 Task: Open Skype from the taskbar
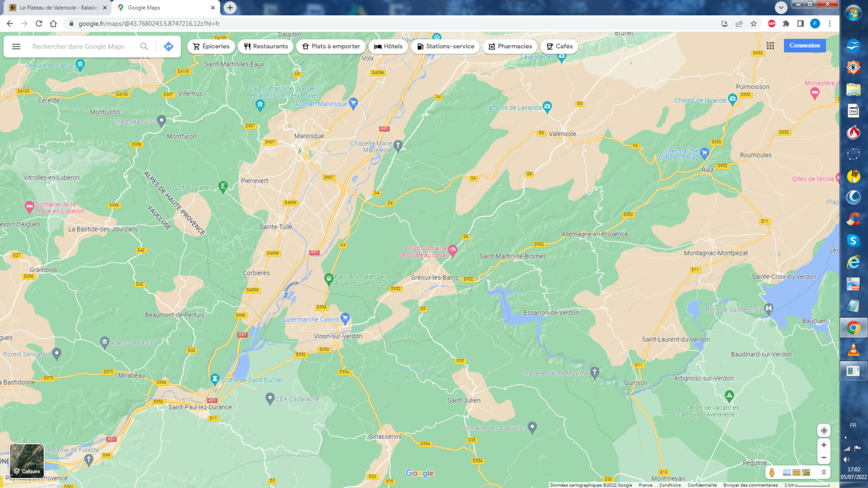pyautogui.click(x=853, y=241)
